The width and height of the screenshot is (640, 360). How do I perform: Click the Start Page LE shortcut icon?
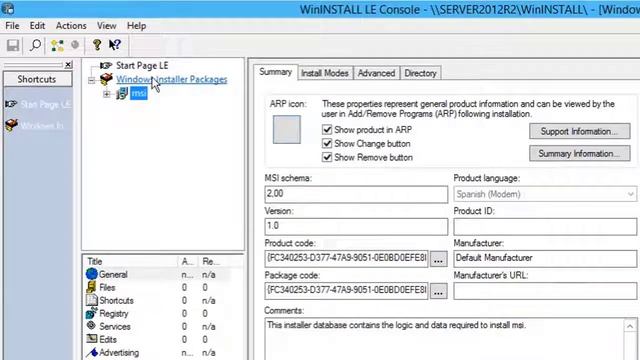[11, 104]
